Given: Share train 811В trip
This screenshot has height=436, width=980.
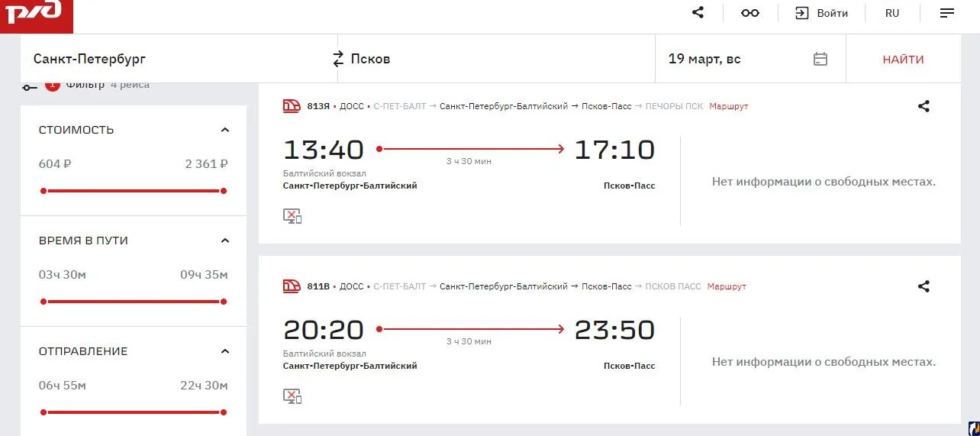Looking at the screenshot, I should pyautogui.click(x=924, y=287).
